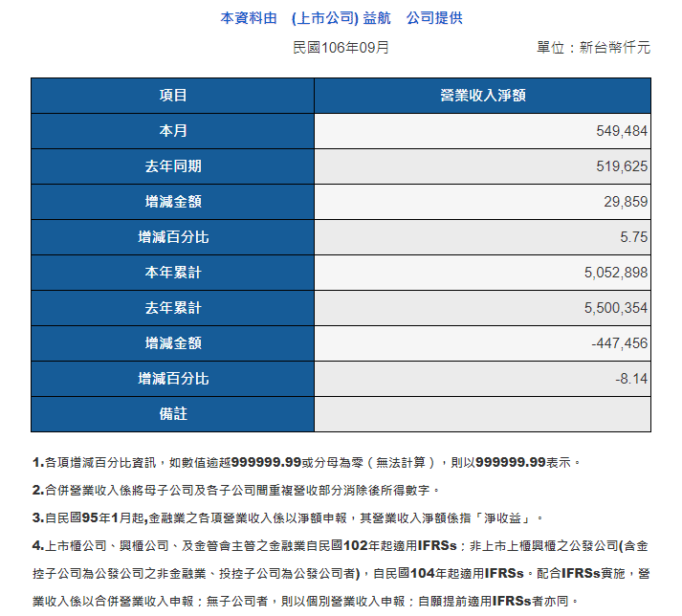Click the 549,484 revenue value
682x616 pixels.
pos(621,131)
